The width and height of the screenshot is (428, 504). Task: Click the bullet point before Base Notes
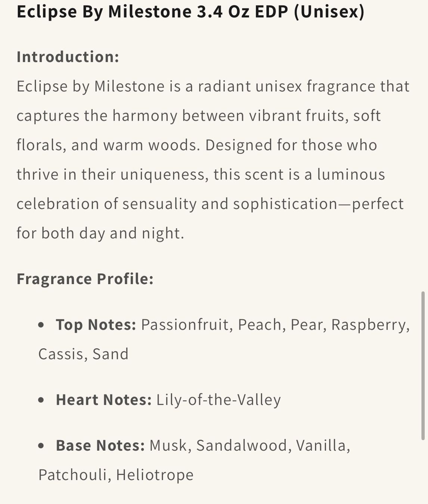point(41,446)
